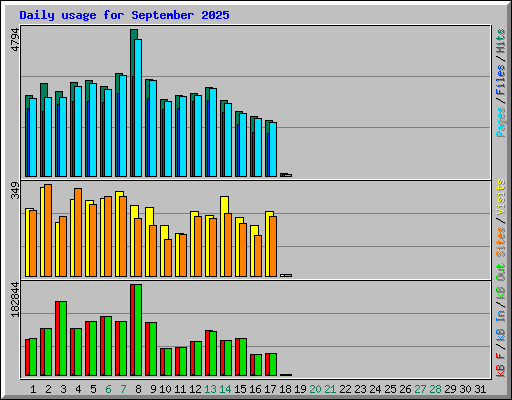Click the '349' visits axis value

coord(15,190)
